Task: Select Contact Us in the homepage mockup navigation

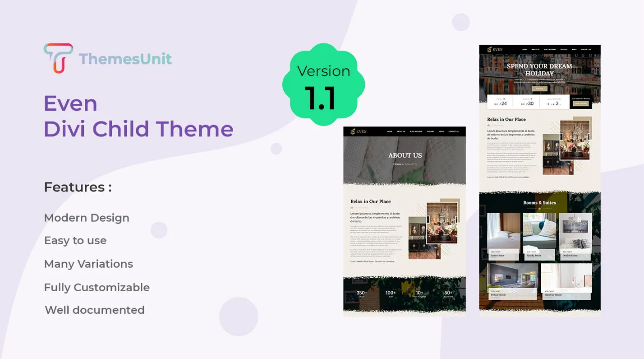Action: [x=586, y=49]
